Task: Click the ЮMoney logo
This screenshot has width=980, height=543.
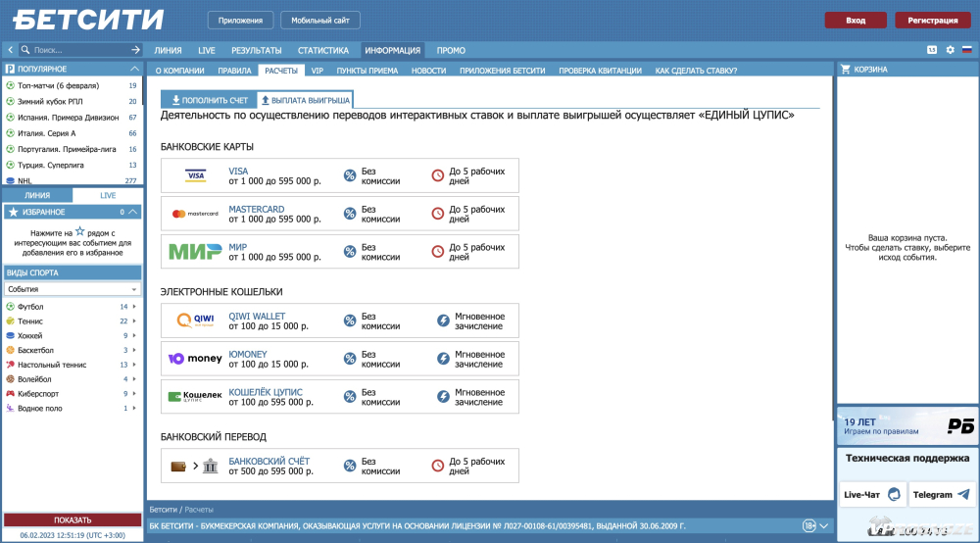Action: (x=195, y=359)
